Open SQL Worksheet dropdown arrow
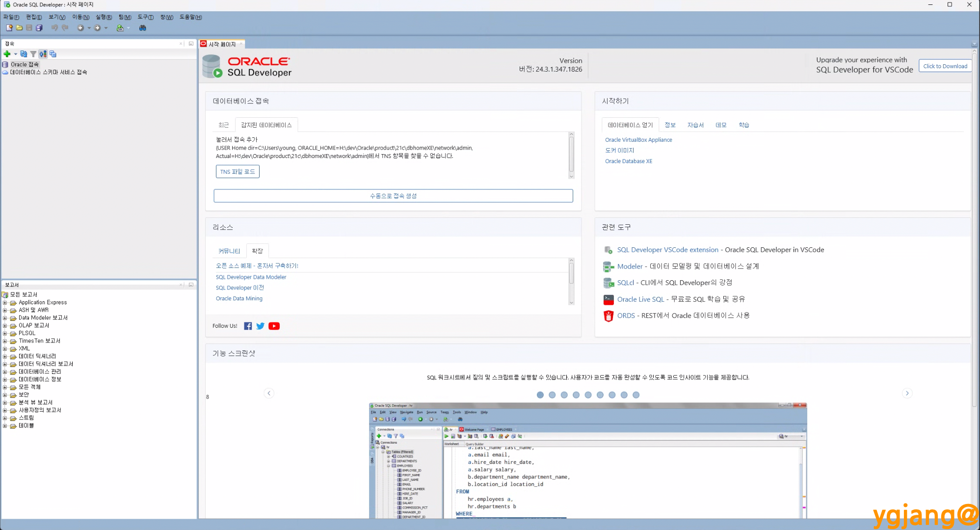980x530 pixels. tap(129, 28)
